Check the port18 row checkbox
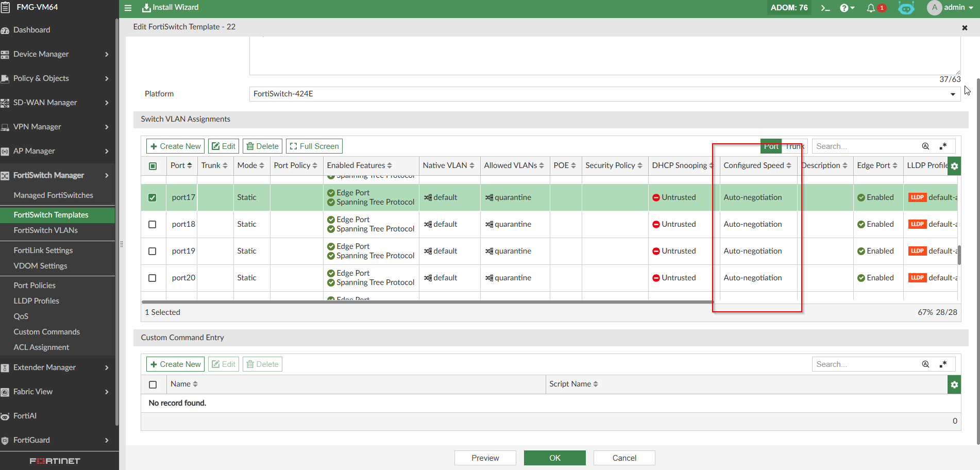 point(153,224)
